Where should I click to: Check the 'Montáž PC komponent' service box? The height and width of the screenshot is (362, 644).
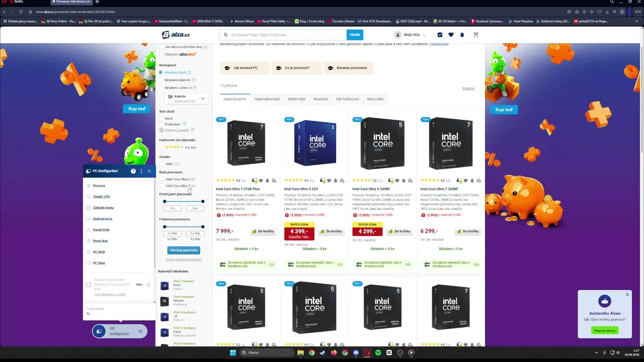(x=89, y=285)
